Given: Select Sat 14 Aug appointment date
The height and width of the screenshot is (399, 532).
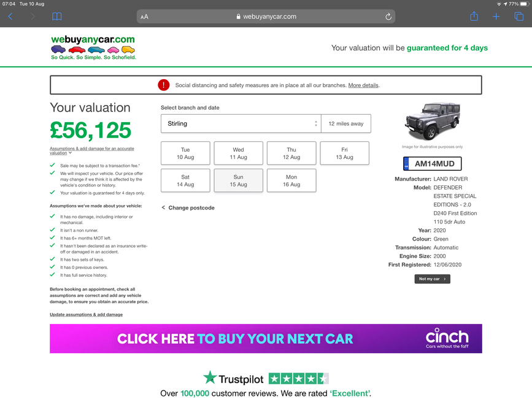Looking at the screenshot, I should pos(185,180).
